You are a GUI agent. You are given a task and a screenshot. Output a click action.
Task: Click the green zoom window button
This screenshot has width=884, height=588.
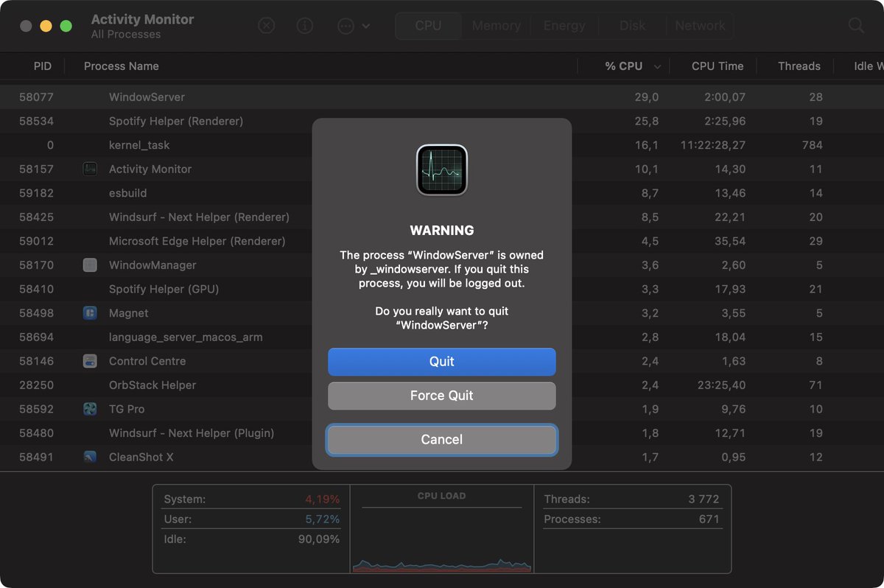[66, 26]
